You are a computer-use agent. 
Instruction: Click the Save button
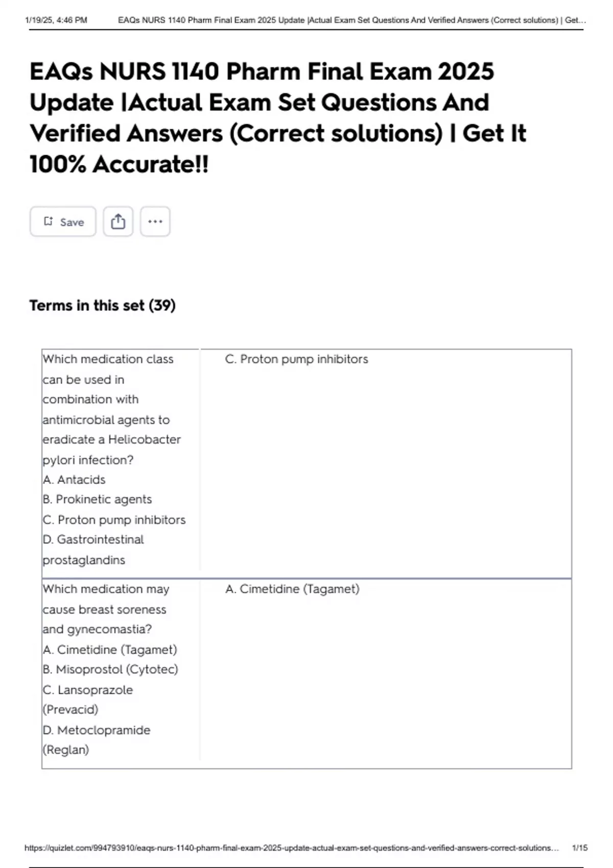63,222
